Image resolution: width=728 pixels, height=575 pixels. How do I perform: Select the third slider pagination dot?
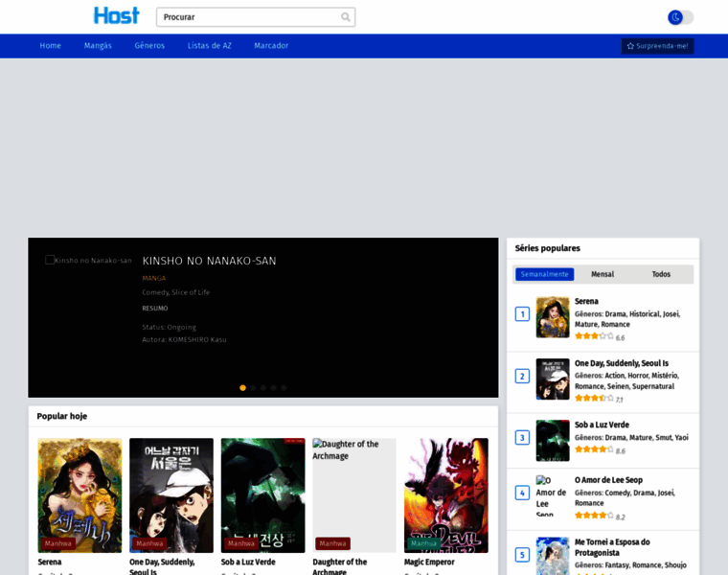click(x=263, y=388)
